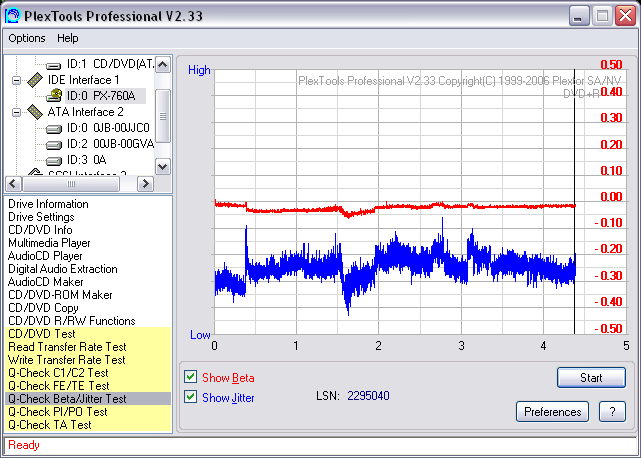Click the horizontal scrollbar thumb in device tree

[71, 184]
